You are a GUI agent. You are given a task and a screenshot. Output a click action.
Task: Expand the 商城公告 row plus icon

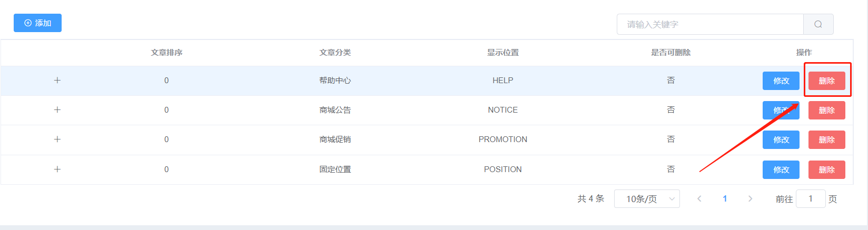point(57,109)
